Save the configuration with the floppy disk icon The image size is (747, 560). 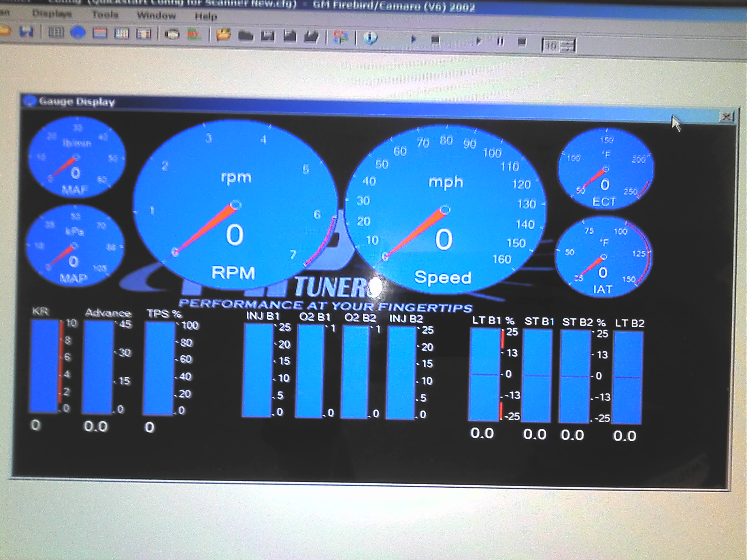tap(26, 32)
